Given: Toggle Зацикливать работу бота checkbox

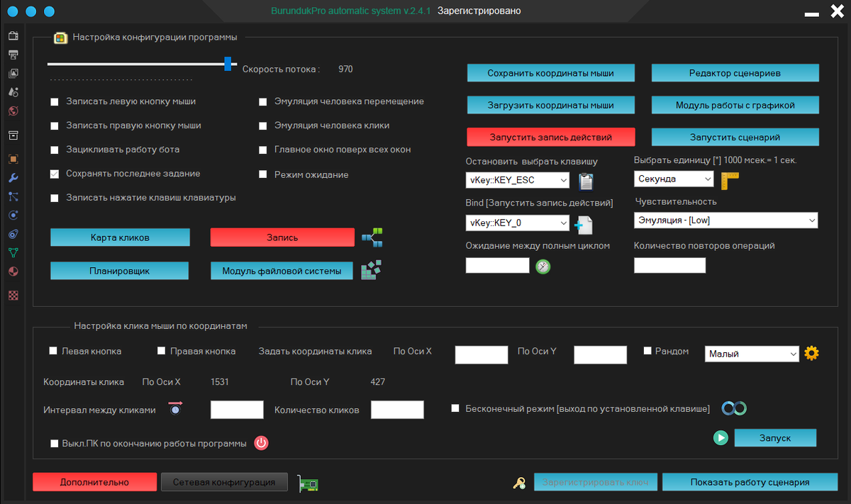Looking at the screenshot, I should (55, 150).
